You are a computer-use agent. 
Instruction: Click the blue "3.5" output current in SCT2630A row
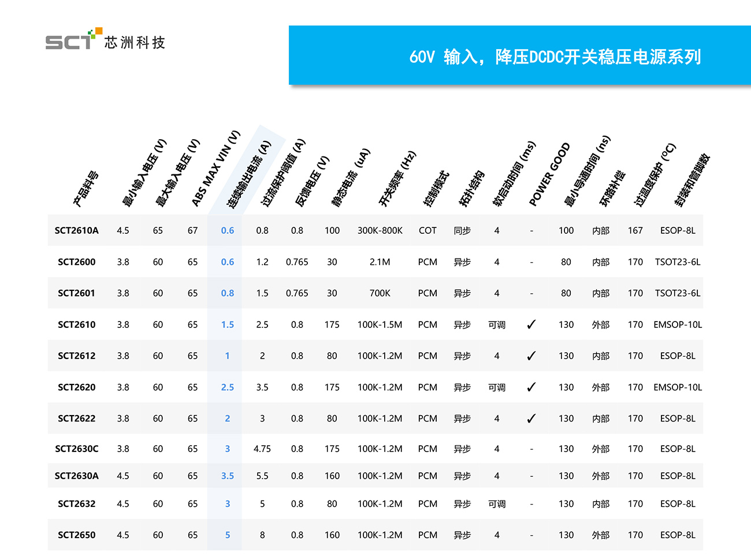pyautogui.click(x=228, y=476)
